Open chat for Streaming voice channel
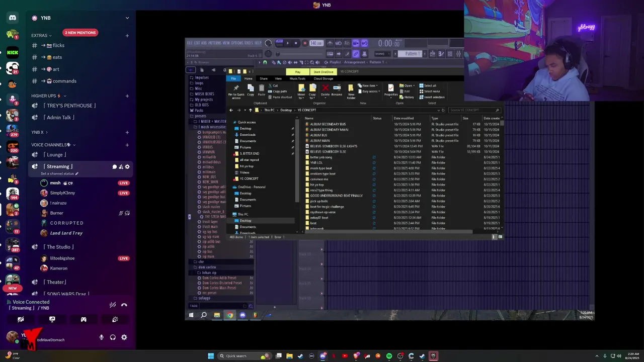This screenshot has width=644, height=362. (114, 166)
